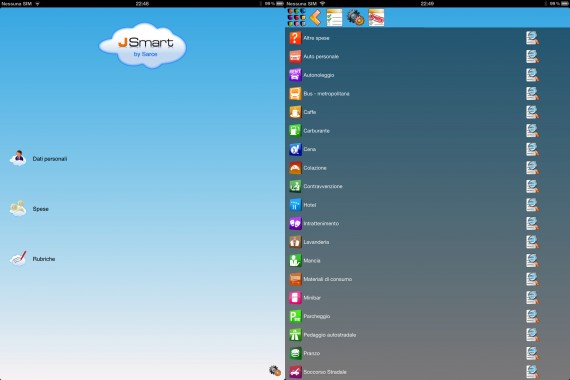Select the Caffè cup icon
The image size is (570, 380).
pyautogui.click(x=295, y=112)
